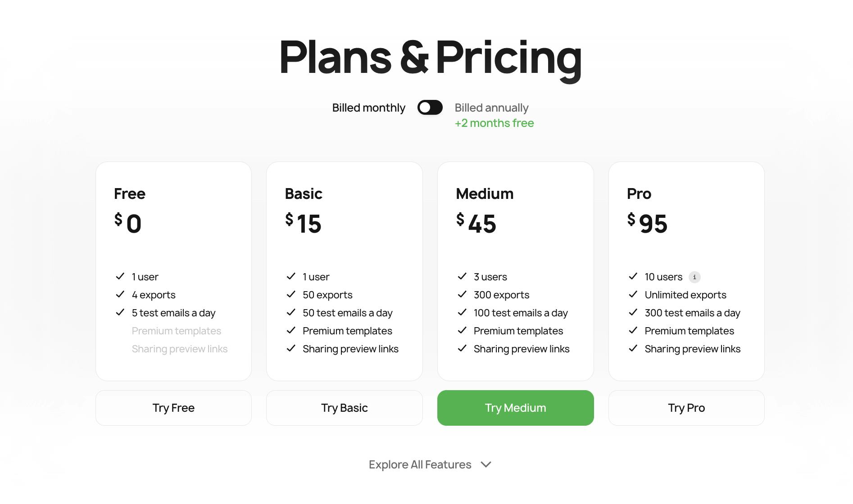
Task: Select Billed annually option
Action: (491, 108)
